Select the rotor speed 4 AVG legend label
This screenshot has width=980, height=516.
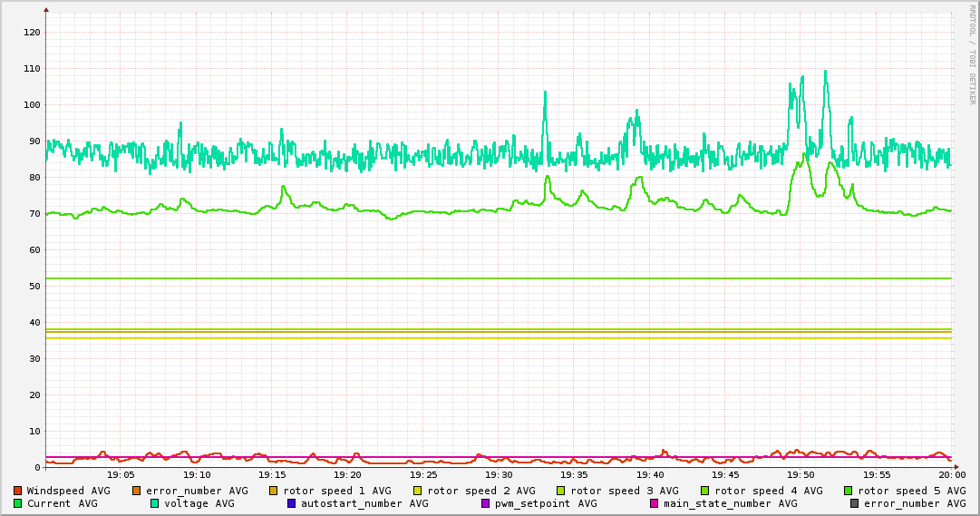click(768, 491)
